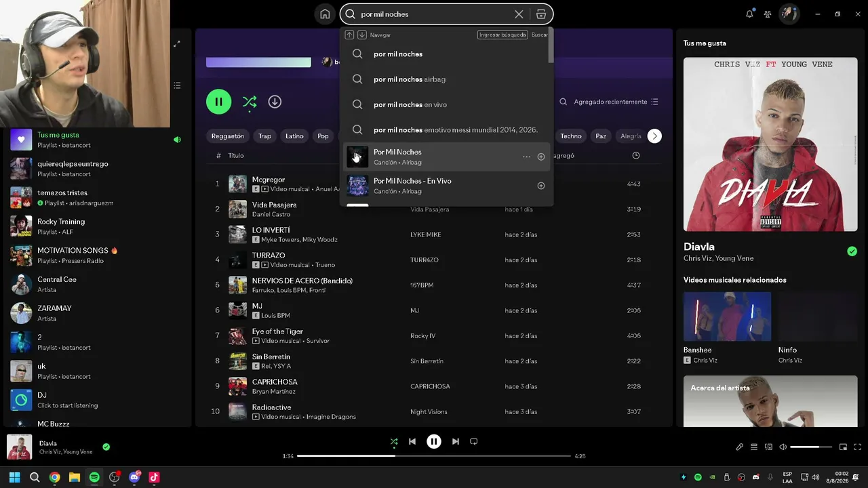Viewport: 868px width, 488px height.
Task: Select the Por Mil Noches song result
Action: pyautogui.click(x=448, y=157)
